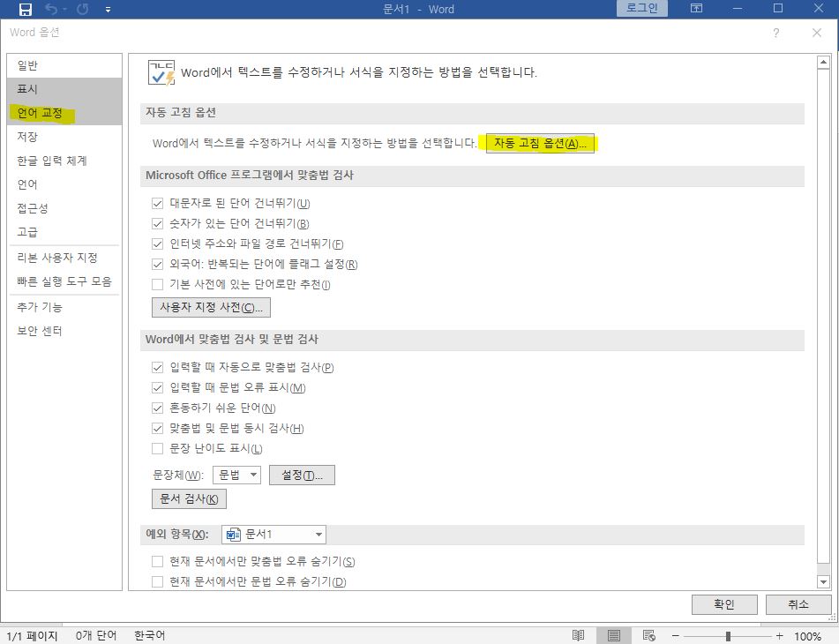Open the 빠른 실행 도구 모음 category
Viewport: 839px width, 644px height.
64,281
